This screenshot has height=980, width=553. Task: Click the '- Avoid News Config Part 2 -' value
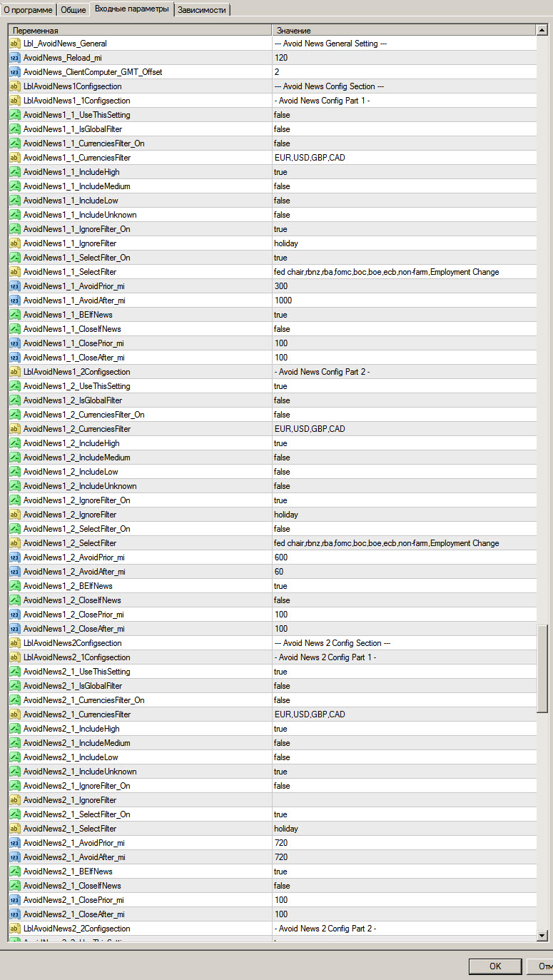click(322, 372)
